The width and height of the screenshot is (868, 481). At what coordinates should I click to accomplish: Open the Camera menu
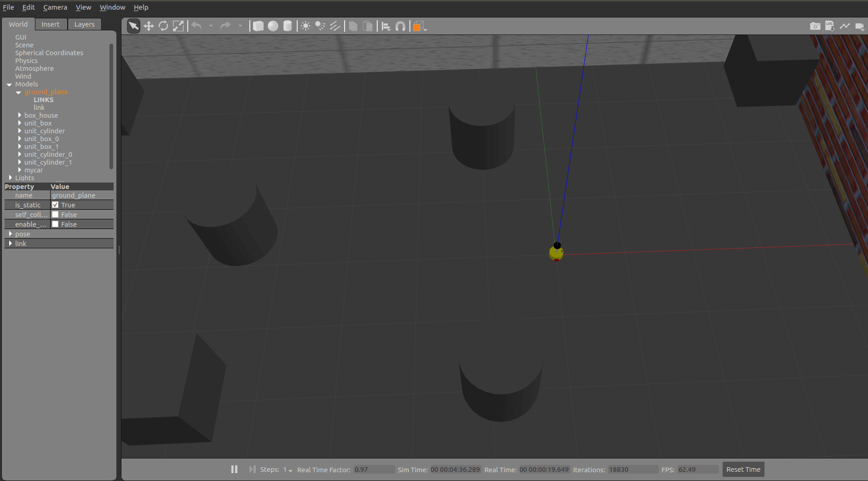(55, 7)
